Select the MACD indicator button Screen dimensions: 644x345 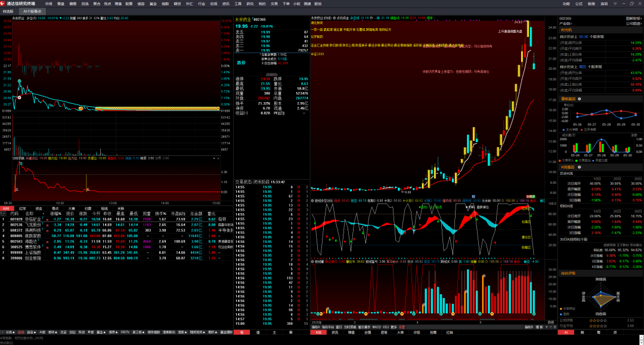click(377, 327)
